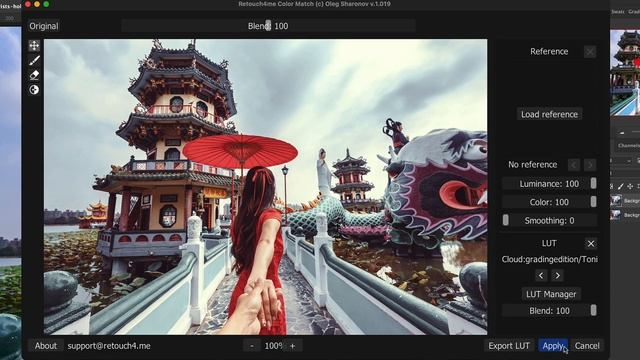Adjust the Color slider

(549, 202)
